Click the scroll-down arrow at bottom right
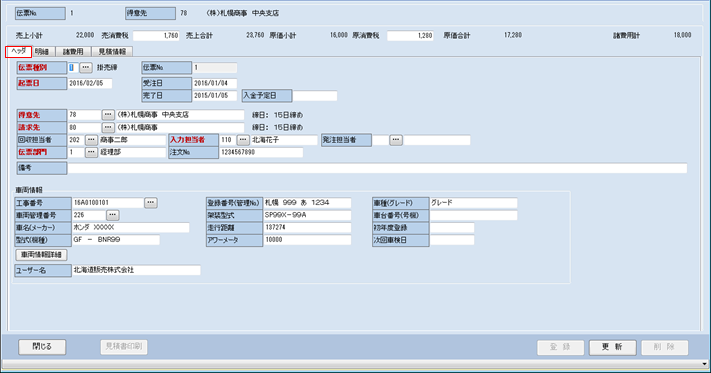This screenshot has width=711, height=373. click(704, 364)
